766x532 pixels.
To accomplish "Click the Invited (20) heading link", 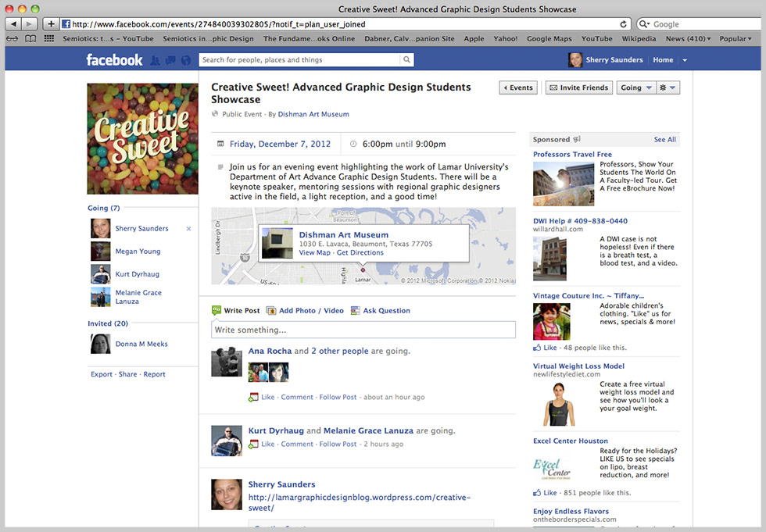I will pyautogui.click(x=108, y=323).
